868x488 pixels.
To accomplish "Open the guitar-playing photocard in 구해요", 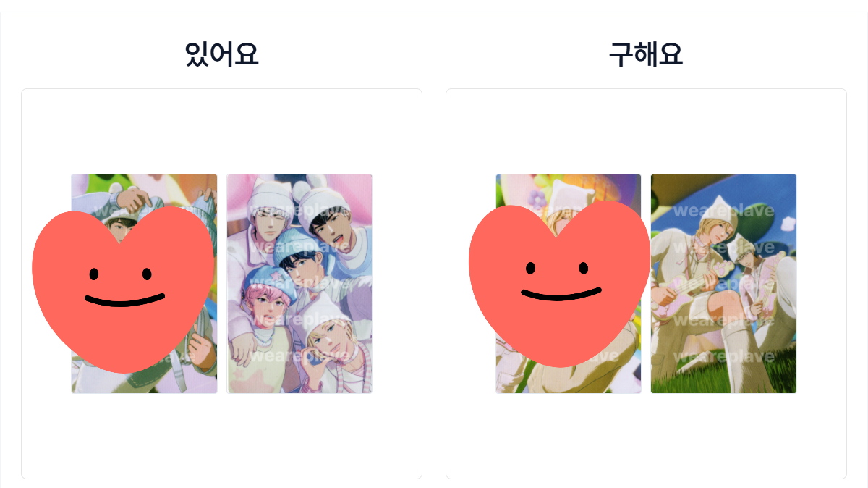I will tap(723, 284).
